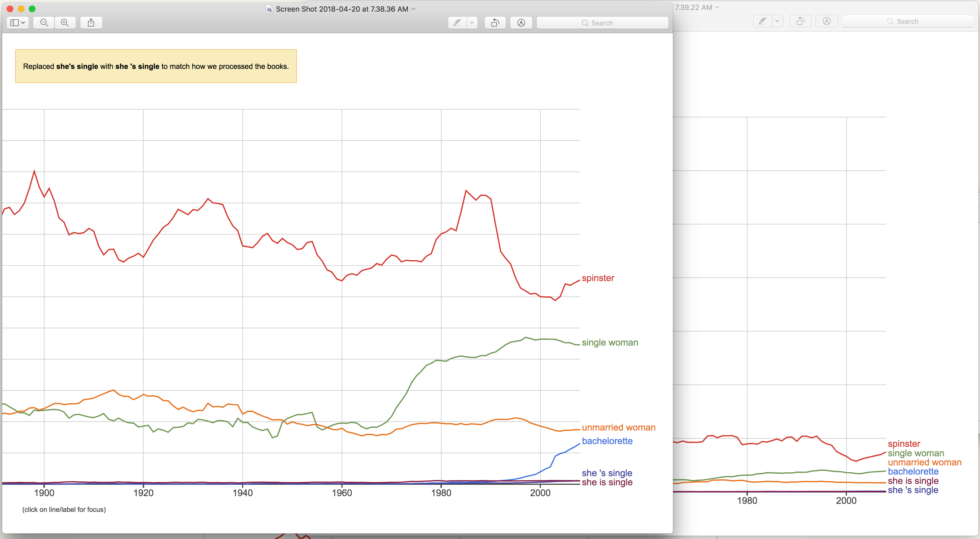Select the Highlight pen in back window
Image resolution: width=980 pixels, height=539 pixels.
(763, 21)
